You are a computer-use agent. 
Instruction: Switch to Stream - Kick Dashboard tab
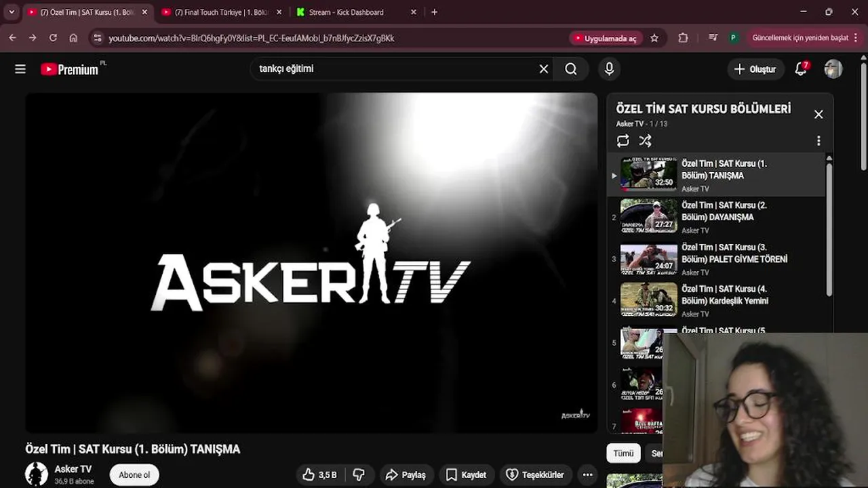coord(346,12)
